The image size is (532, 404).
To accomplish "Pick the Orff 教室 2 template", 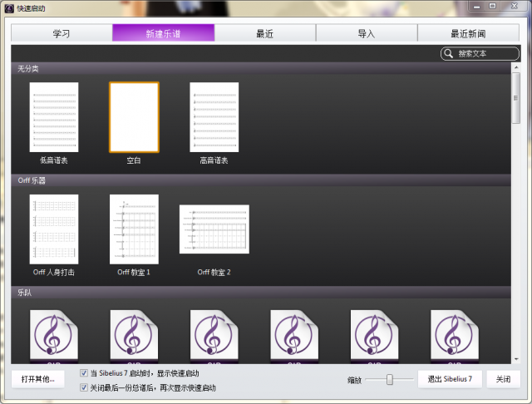I will (214, 229).
